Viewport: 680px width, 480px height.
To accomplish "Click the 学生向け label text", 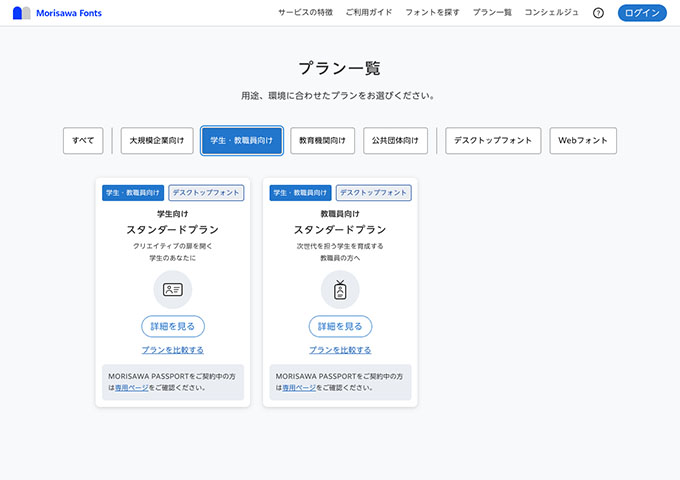I will 173,214.
